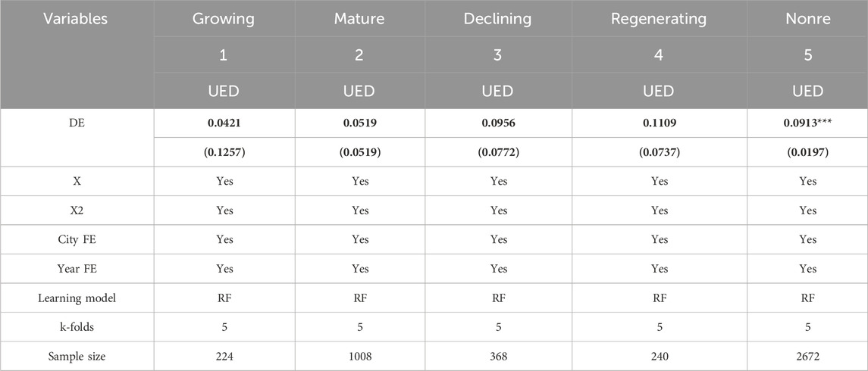Image resolution: width=868 pixels, height=371 pixels.
Task: Click the Declining column header
Action: coord(497,19)
